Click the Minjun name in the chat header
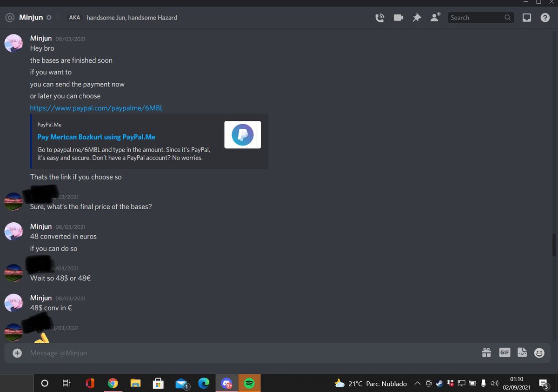This screenshot has height=392, width=558. coord(31,18)
